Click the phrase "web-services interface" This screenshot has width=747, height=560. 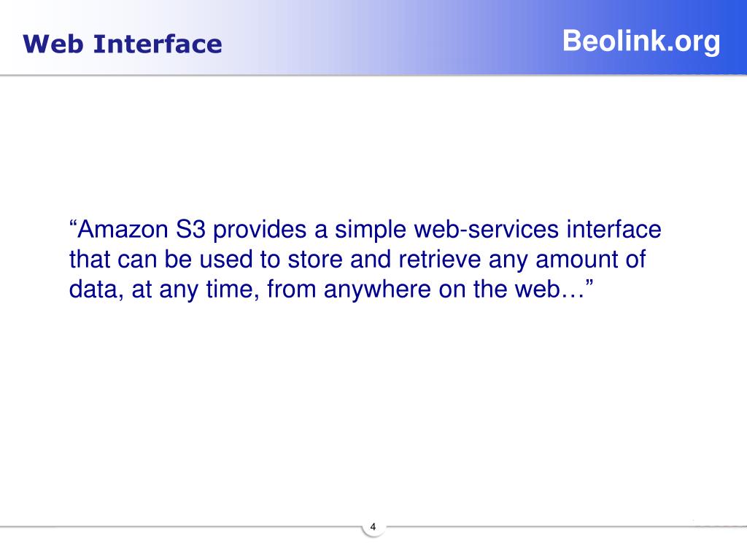click(537, 230)
